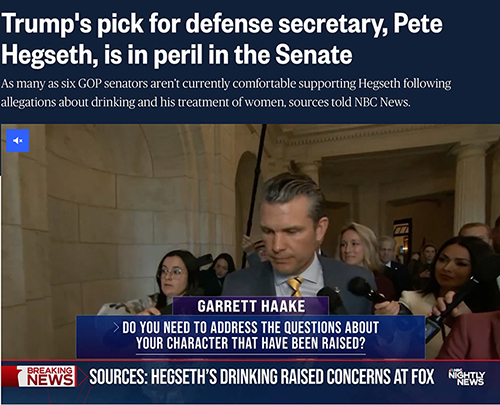Unmute the video with the speaker icon

(x=18, y=141)
